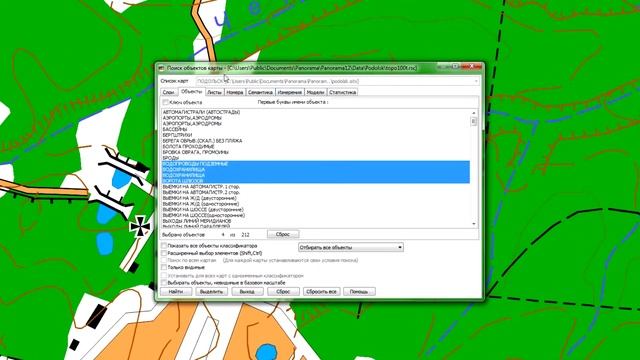
Task: Expand the Список карт dropdown
Action: pos(476,81)
